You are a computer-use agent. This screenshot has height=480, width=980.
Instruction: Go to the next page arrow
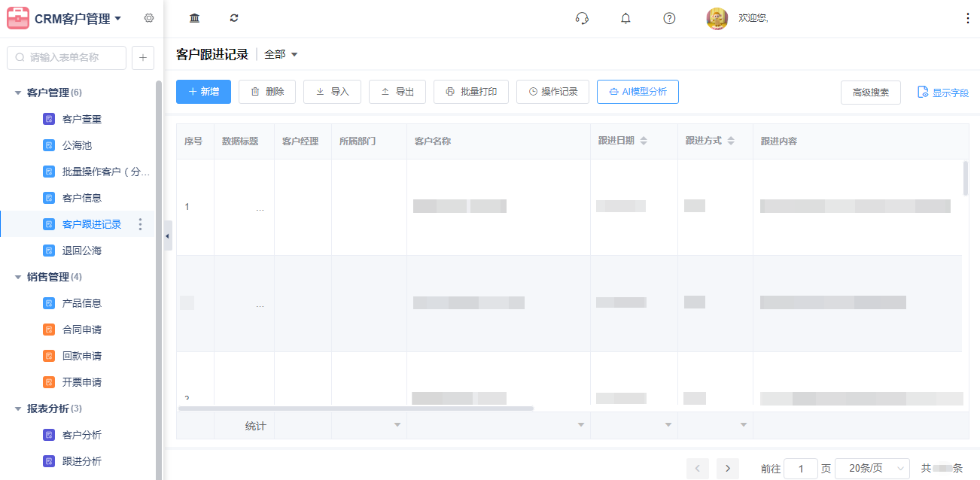tap(728, 469)
